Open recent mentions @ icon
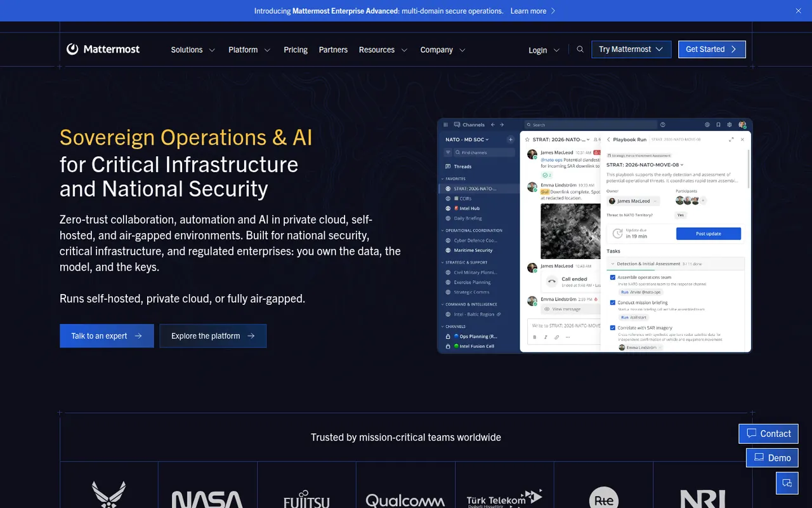Viewport: 812px width, 508px height. point(707,124)
